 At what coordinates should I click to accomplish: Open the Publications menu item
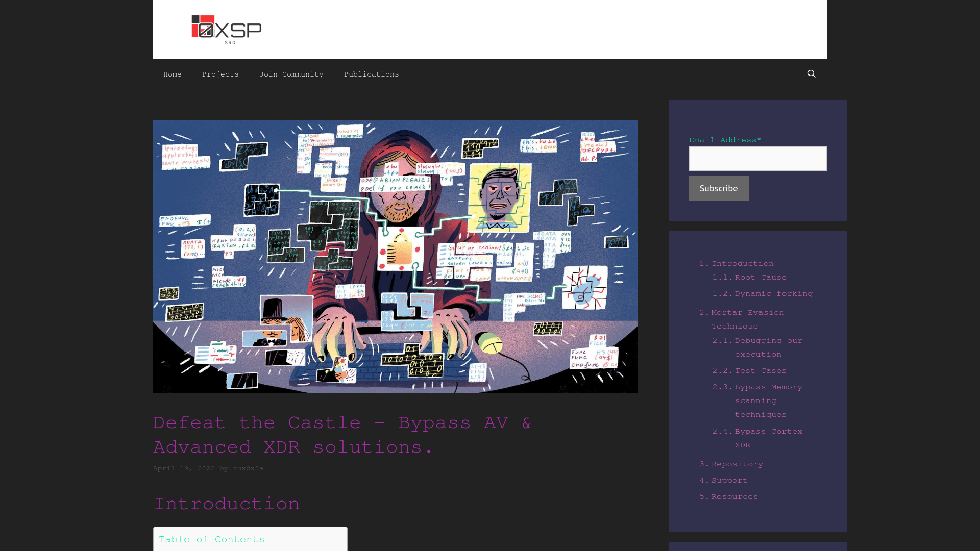click(x=372, y=74)
